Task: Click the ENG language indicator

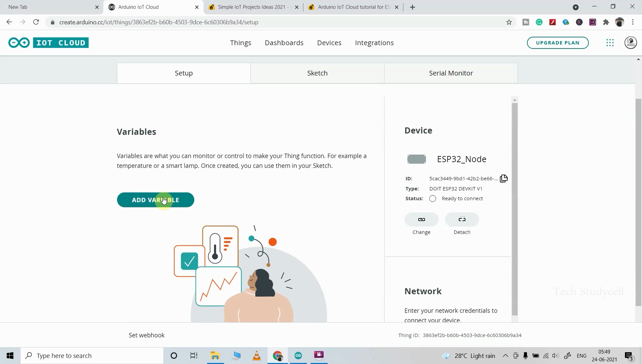Action: (x=581, y=356)
